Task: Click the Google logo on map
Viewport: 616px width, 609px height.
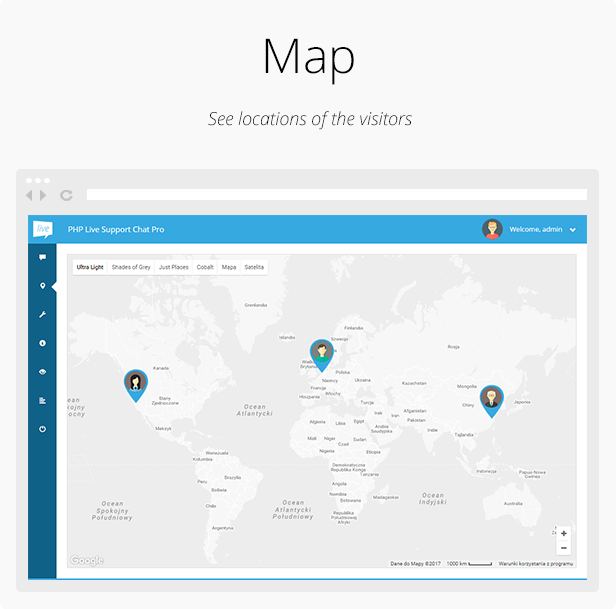Action: coord(86,560)
